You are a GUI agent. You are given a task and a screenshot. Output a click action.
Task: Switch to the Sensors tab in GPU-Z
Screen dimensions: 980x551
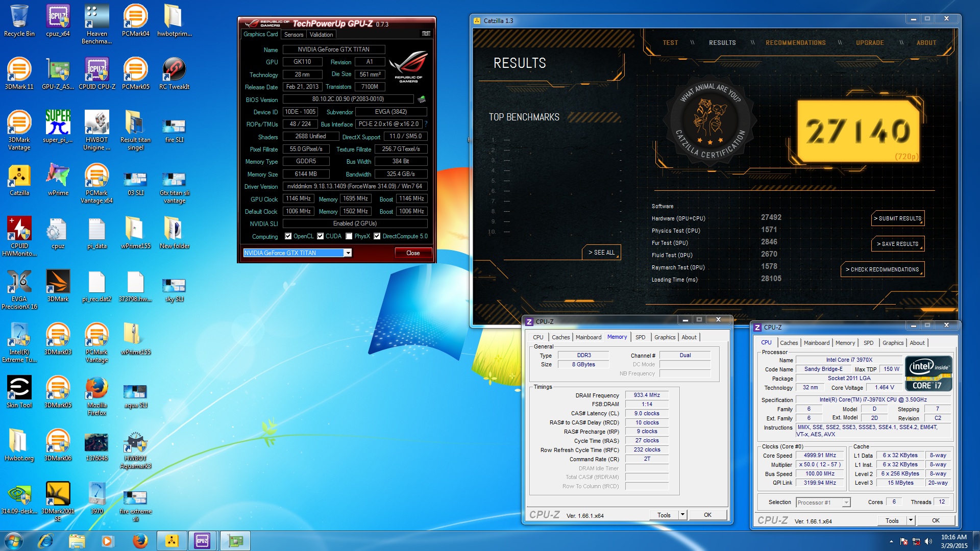point(293,35)
